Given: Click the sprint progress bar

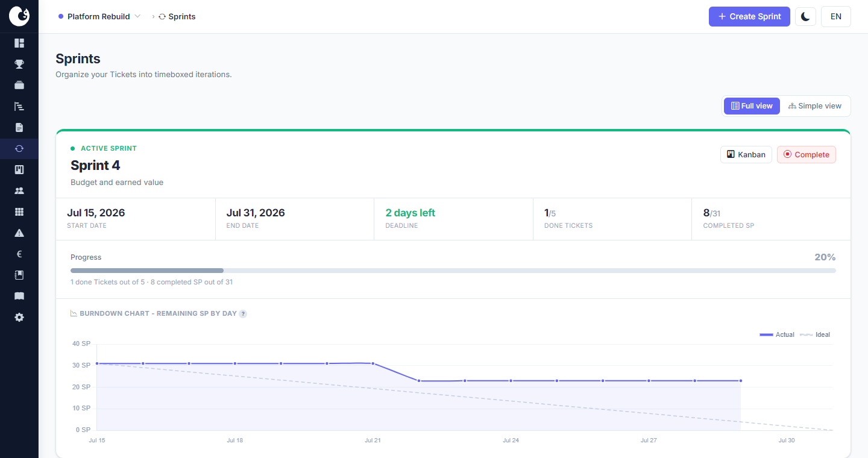Looking at the screenshot, I should pyautogui.click(x=453, y=271).
